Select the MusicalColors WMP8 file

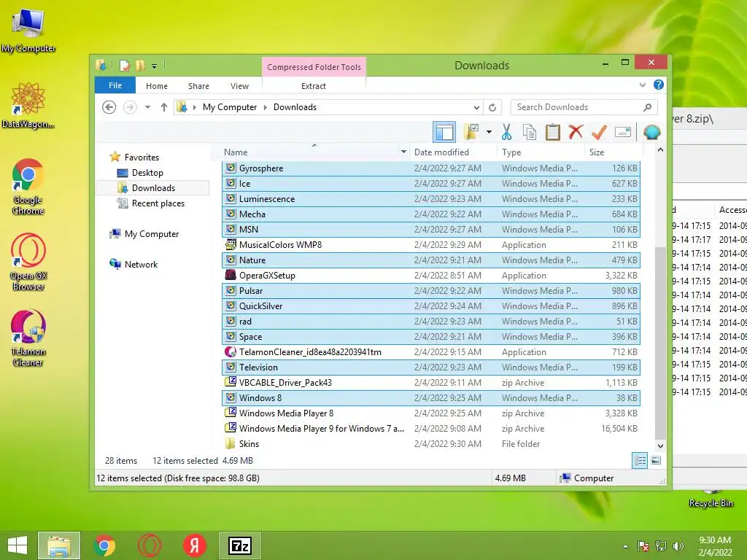tap(430, 245)
